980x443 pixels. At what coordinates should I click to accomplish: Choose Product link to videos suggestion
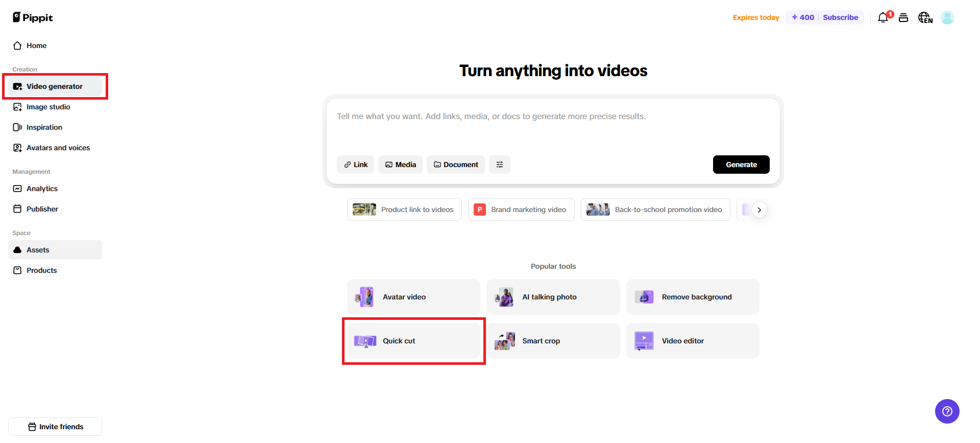(x=404, y=209)
